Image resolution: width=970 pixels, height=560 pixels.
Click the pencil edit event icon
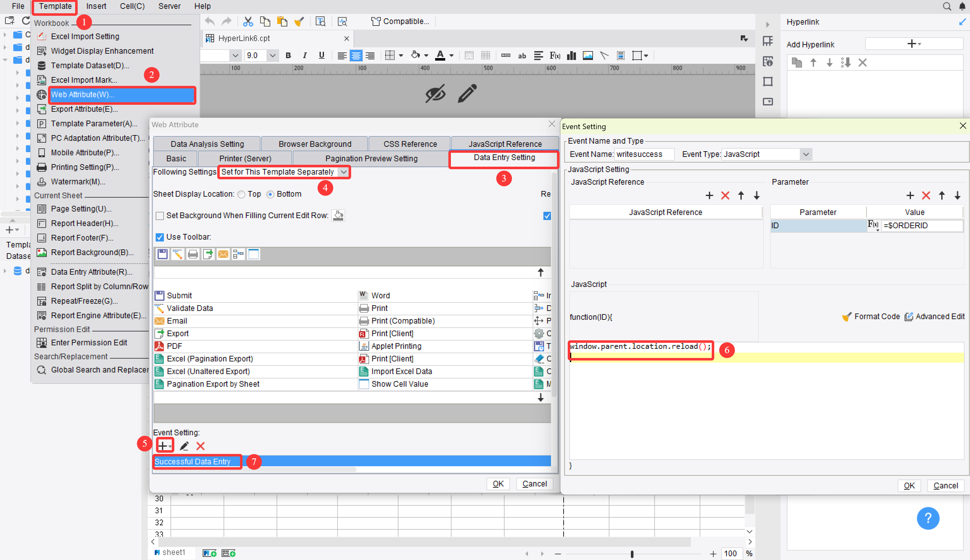[184, 446]
